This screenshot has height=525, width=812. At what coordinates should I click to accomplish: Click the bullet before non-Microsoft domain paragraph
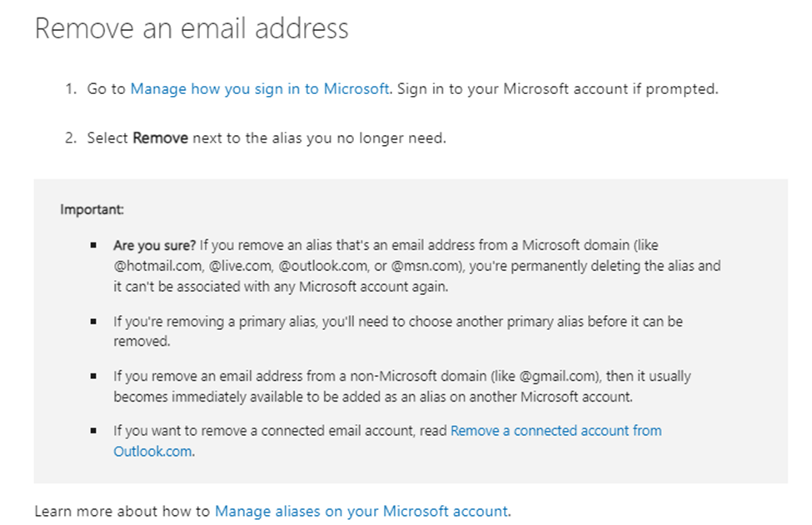93,376
